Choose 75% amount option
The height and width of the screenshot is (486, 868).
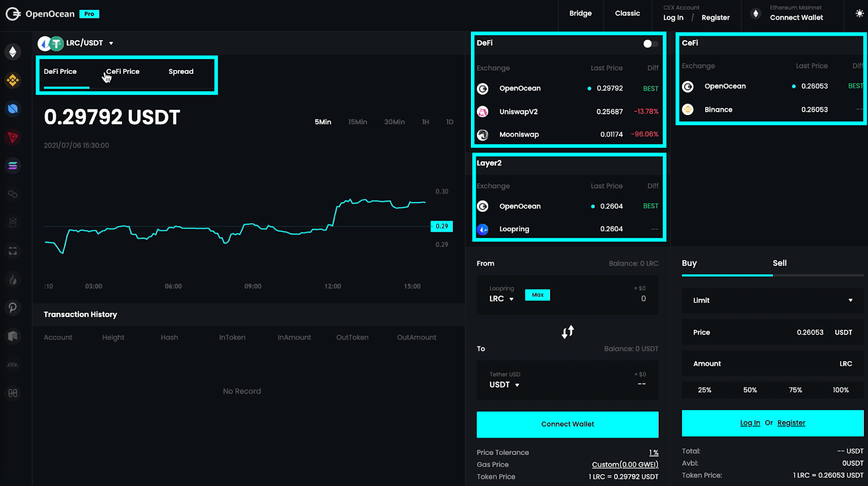(x=795, y=390)
